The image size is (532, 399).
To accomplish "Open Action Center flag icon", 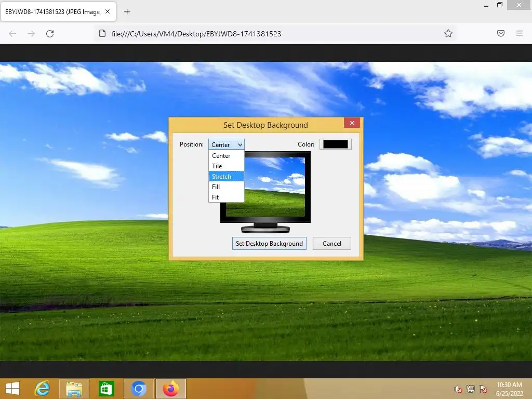I will 483,389.
